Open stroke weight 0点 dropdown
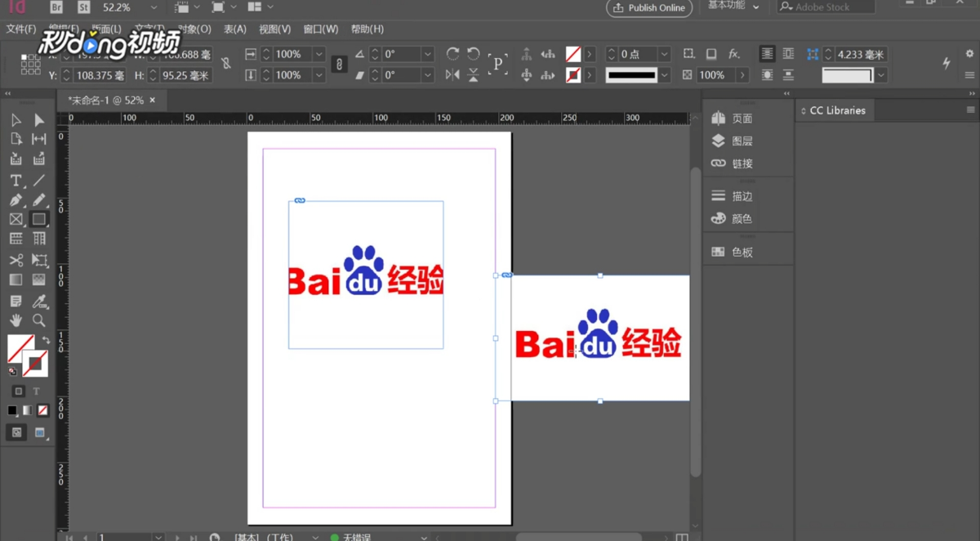The image size is (980, 541). pos(664,54)
